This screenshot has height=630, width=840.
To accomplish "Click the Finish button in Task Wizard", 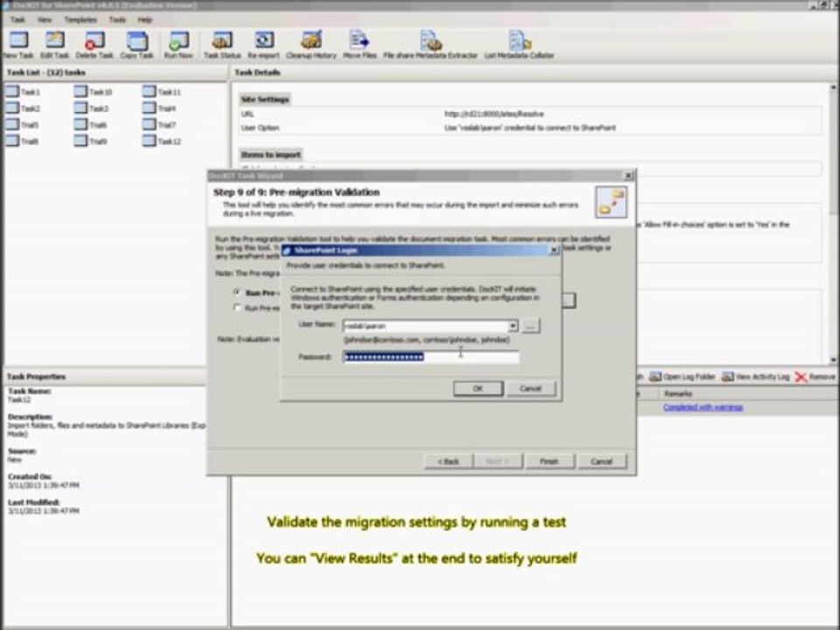I will pos(549,461).
